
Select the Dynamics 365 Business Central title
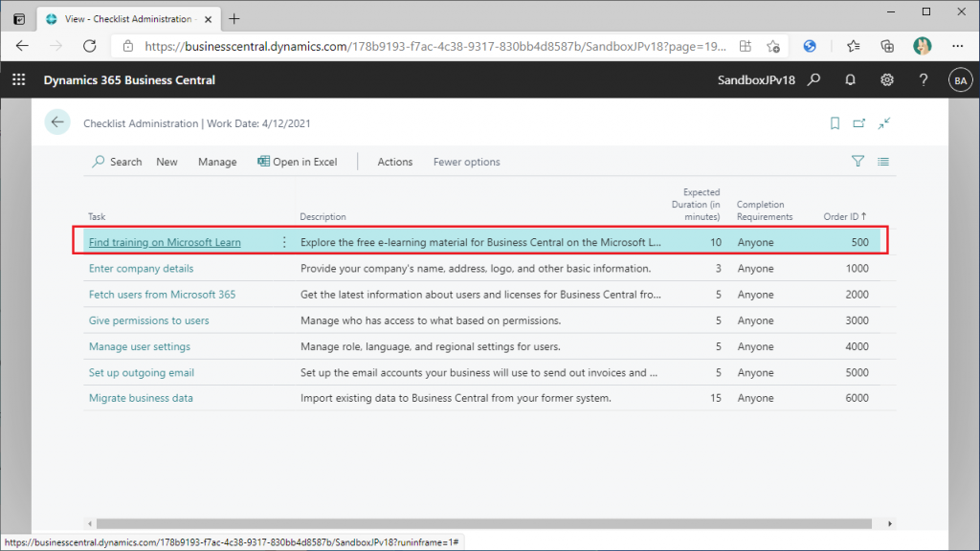tap(129, 80)
